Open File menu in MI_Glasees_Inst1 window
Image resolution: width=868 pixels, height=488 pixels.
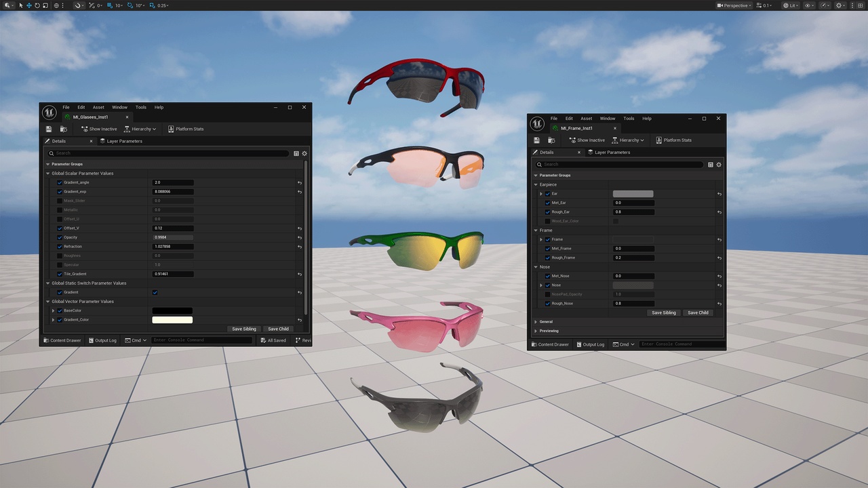click(66, 107)
